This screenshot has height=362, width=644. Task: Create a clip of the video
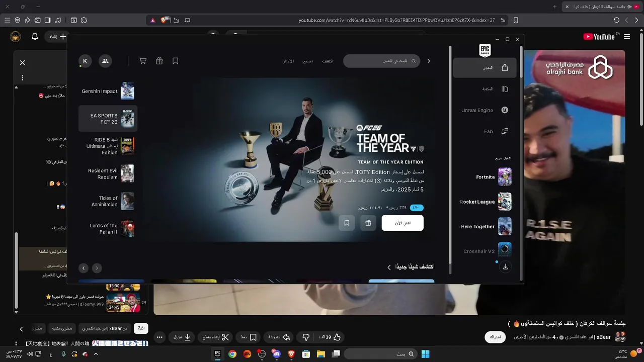216,337
